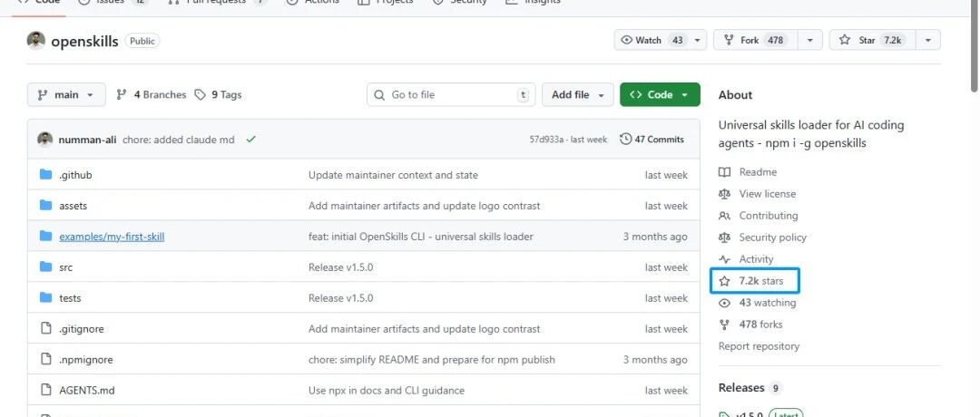Click the green checkmark commit status icon

coord(251,140)
